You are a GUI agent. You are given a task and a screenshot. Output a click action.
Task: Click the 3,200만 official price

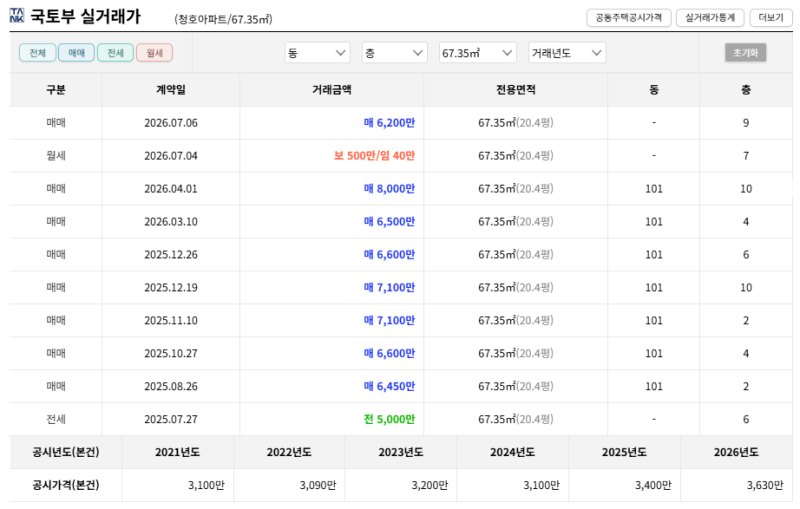pyautogui.click(x=430, y=485)
